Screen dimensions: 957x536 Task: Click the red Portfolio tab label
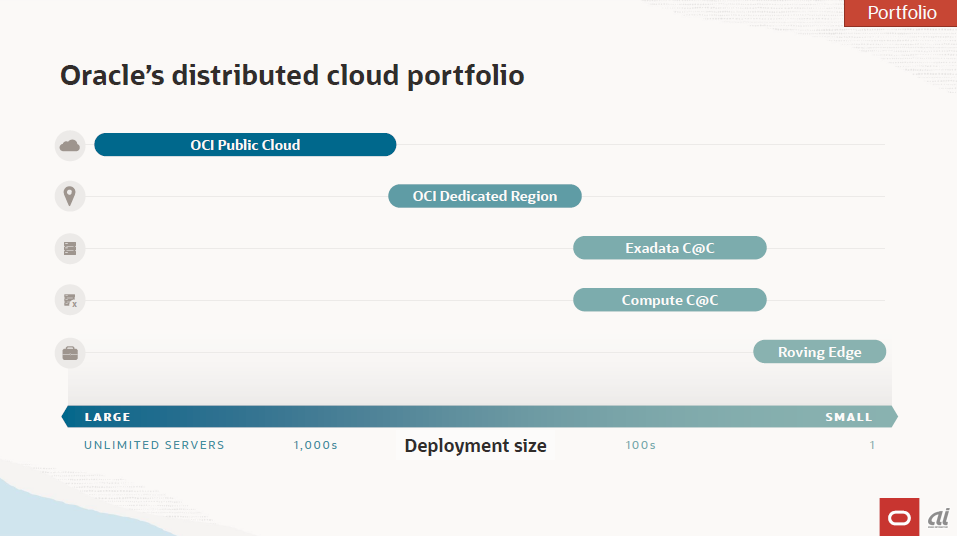coord(901,13)
